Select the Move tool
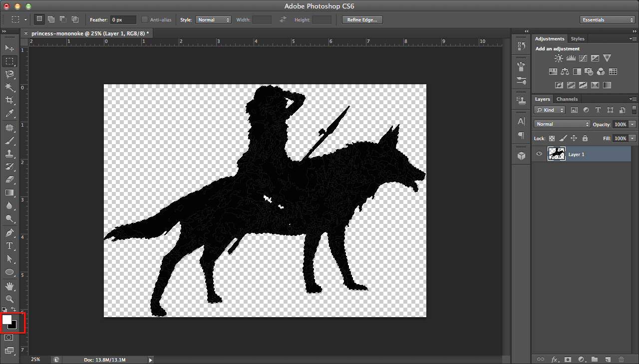The image size is (639, 364). tap(9, 48)
